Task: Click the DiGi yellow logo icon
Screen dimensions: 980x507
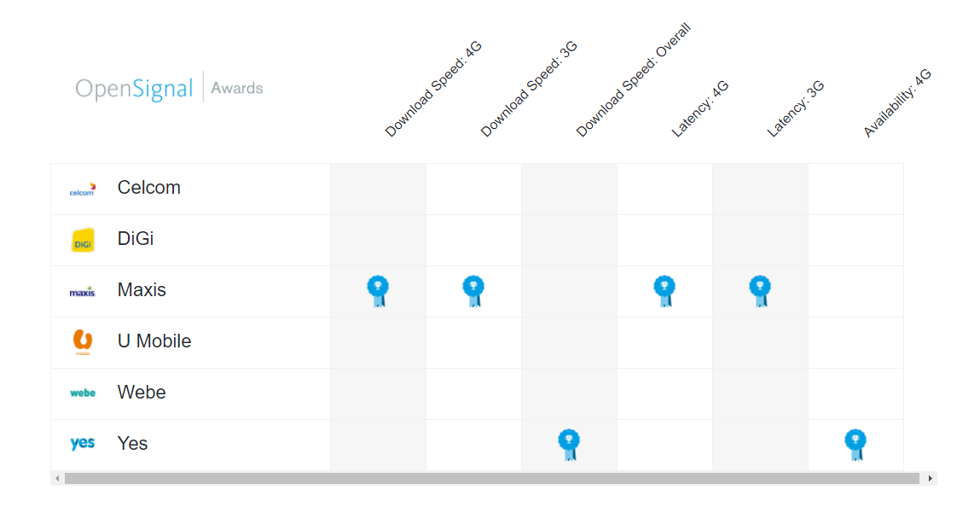Action: point(83,240)
